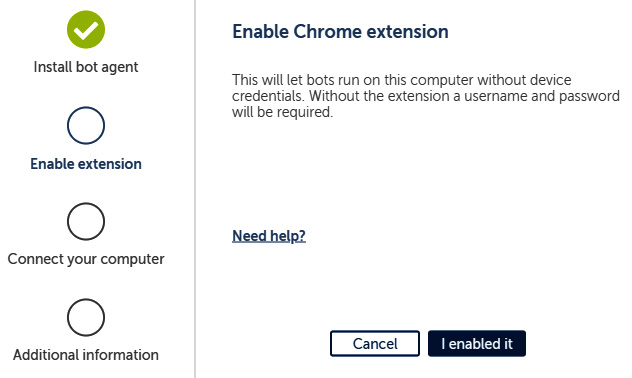Click the description paragraph about device credentials
Image resolution: width=632 pixels, height=378 pixels.
[x=426, y=96]
